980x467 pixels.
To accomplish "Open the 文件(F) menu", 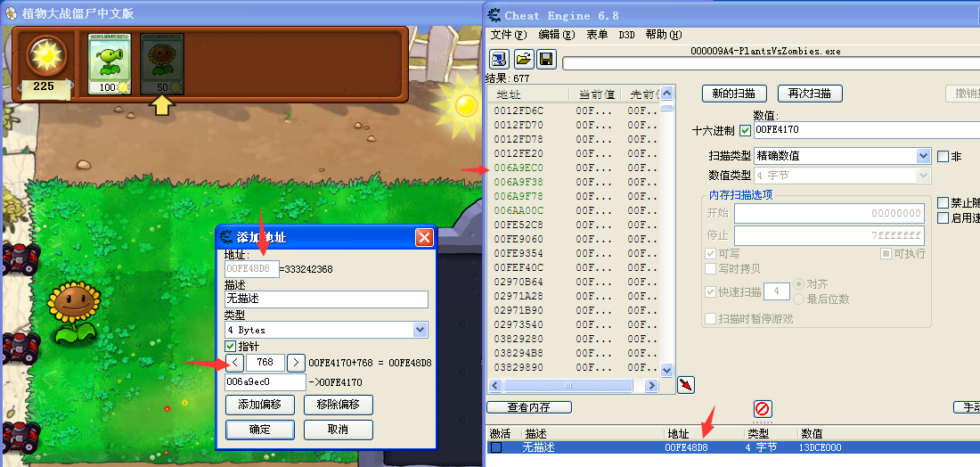I will [x=508, y=35].
